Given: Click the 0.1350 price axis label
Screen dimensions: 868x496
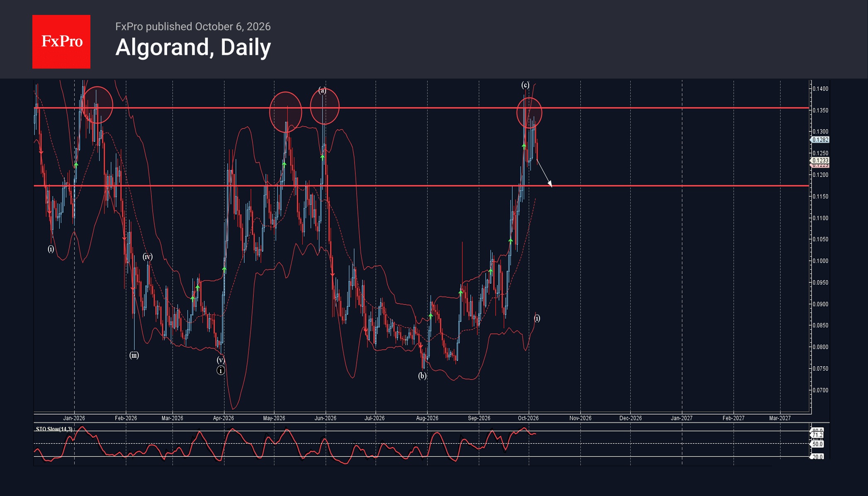Looking at the screenshot, I should click(x=820, y=110).
